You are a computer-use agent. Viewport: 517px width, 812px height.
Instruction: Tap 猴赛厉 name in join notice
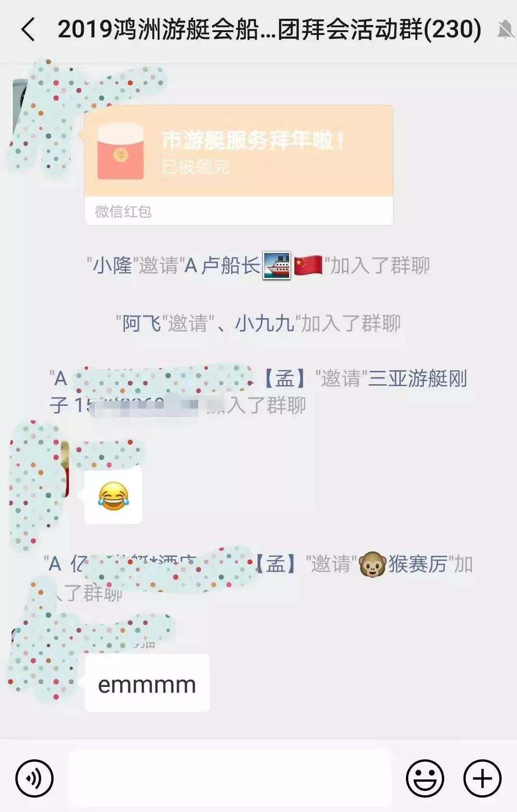417,564
